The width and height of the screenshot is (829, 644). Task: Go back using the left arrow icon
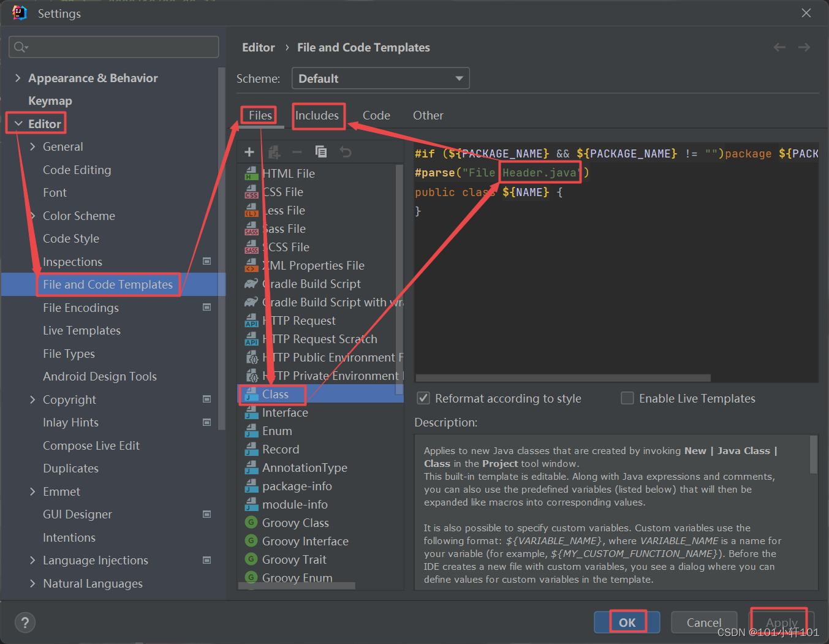click(779, 47)
